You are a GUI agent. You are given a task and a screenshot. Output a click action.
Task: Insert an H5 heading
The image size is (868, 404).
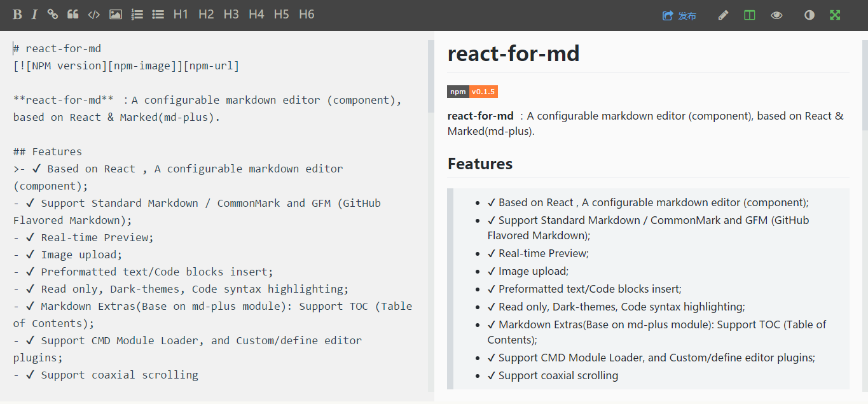(281, 14)
